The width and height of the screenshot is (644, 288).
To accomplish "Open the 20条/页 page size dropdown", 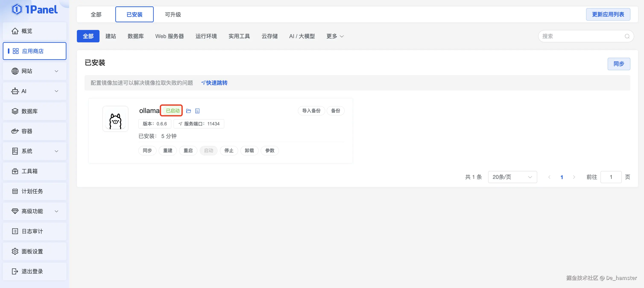I will [512, 177].
